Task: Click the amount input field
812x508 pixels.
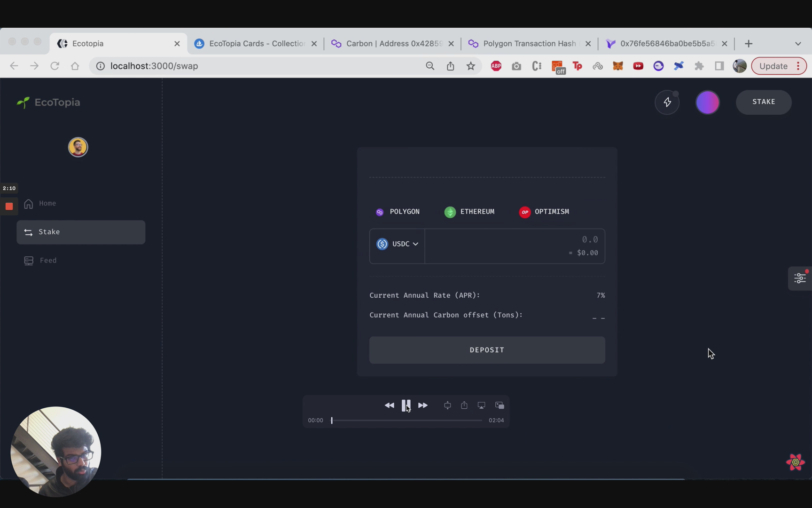Action: click(x=515, y=246)
